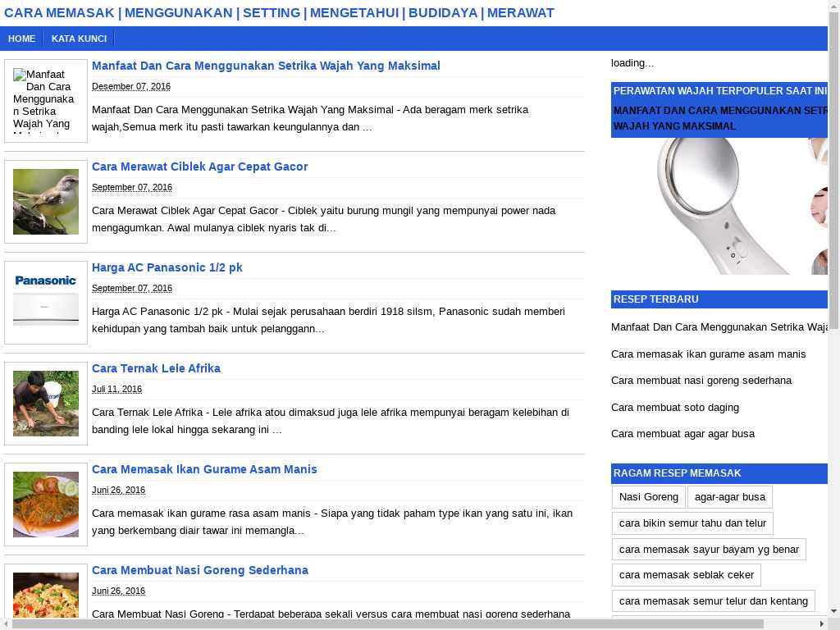Screen dimensions: 840x630
Task: Click the Panasonic AC thumbnail
Action: pos(46,302)
